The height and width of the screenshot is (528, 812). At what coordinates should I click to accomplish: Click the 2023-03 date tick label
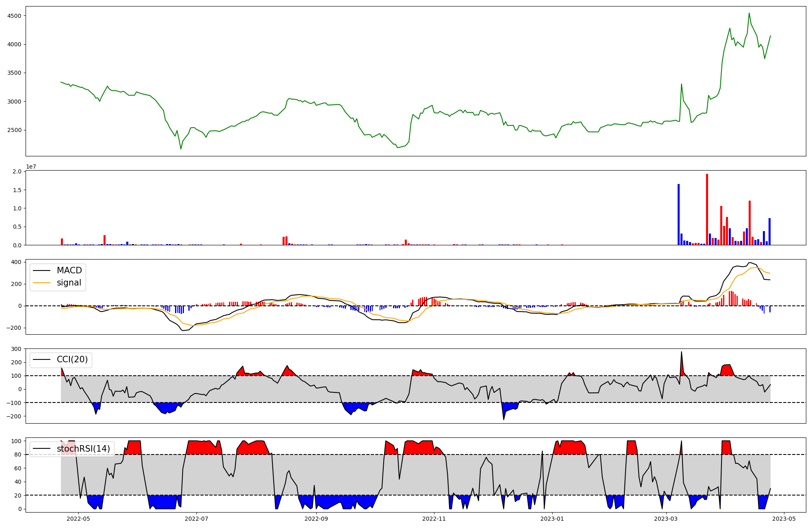click(666, 519)
